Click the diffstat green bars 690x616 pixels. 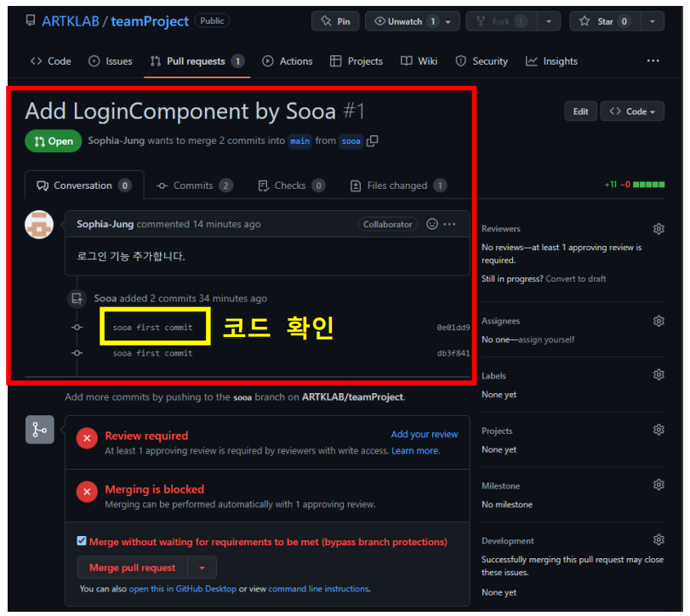click(648, 185)
